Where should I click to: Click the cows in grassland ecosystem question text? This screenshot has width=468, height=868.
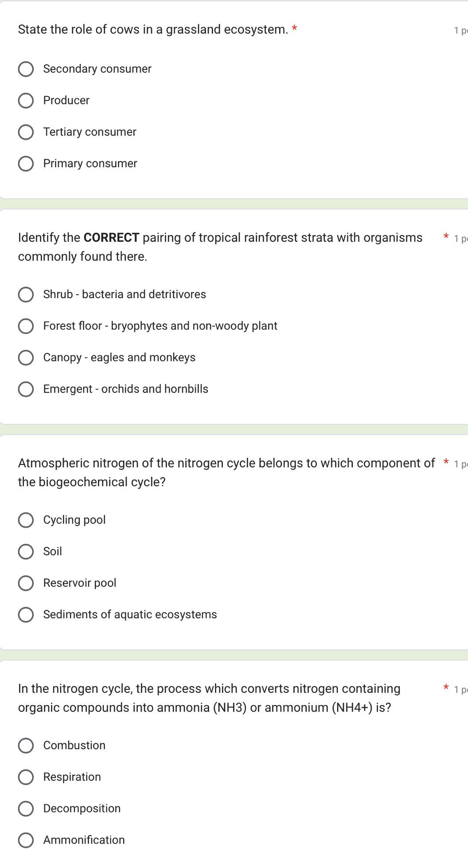(153, 30)
